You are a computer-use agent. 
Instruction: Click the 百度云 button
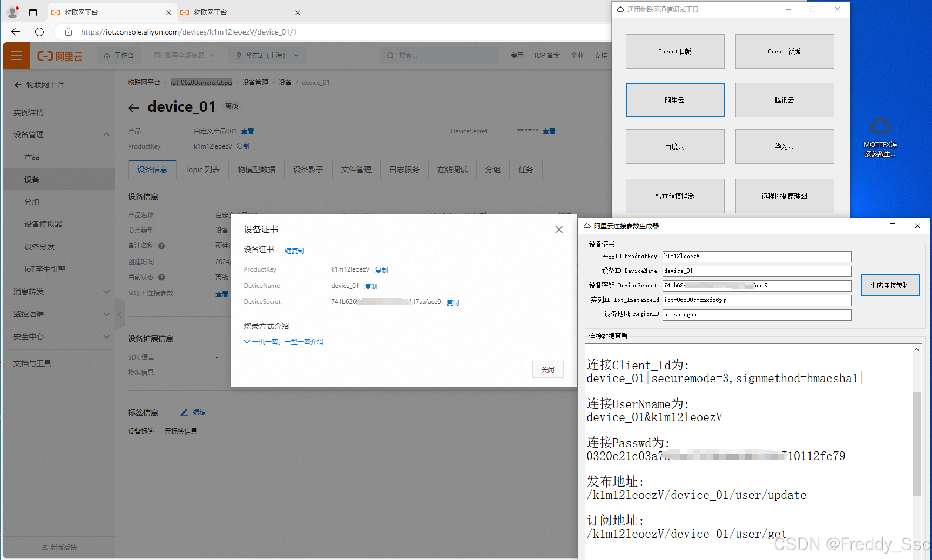coord(675,146)
